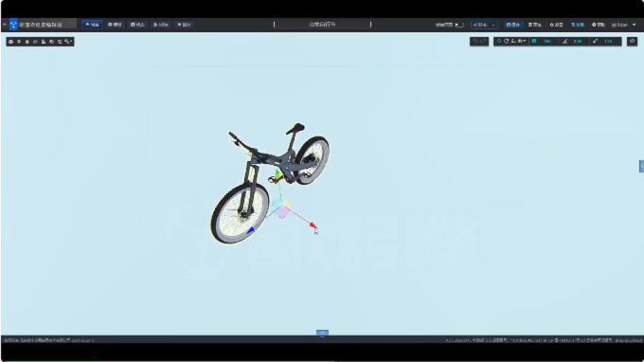The image size is (644, 362).
Task: Open the blue-outlined dropdown in the top bar
Action: pyautogui.click(x=484, y=25)
